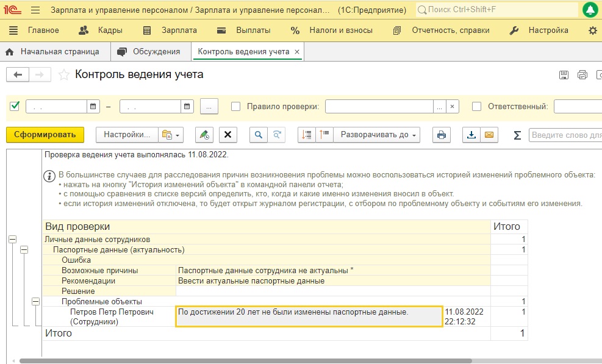Click the global search field
Viewport: 602px width, 364px height.
(497, 10)
